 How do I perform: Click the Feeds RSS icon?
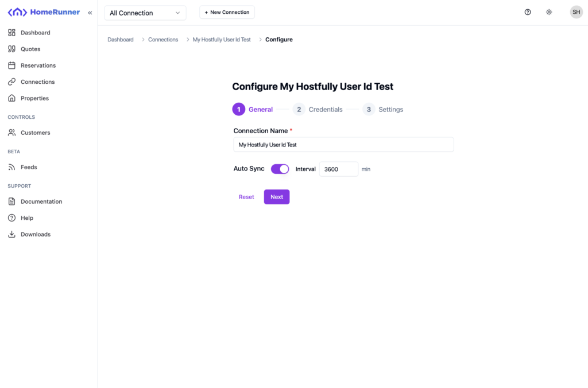[x=11, y=167]
